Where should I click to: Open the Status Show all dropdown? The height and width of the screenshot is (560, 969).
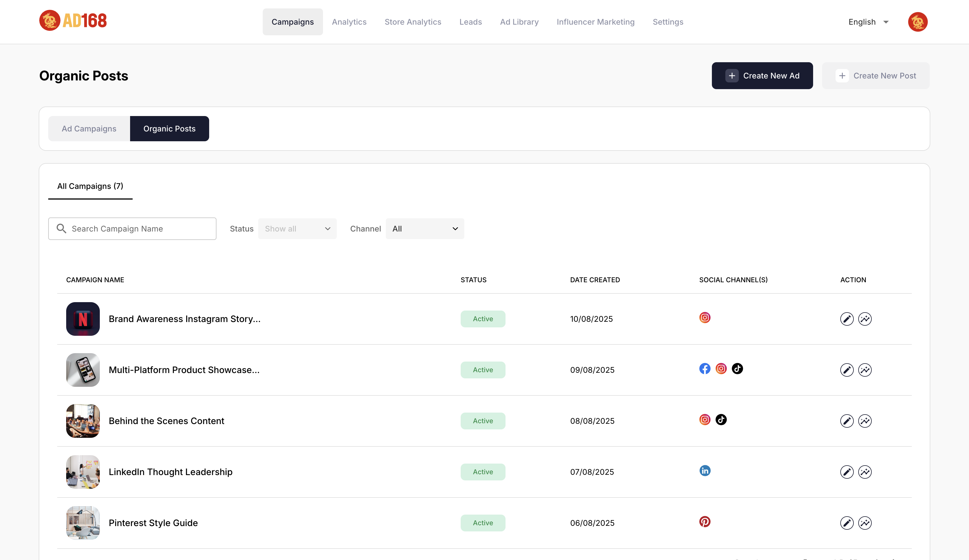tap(297, 229)
